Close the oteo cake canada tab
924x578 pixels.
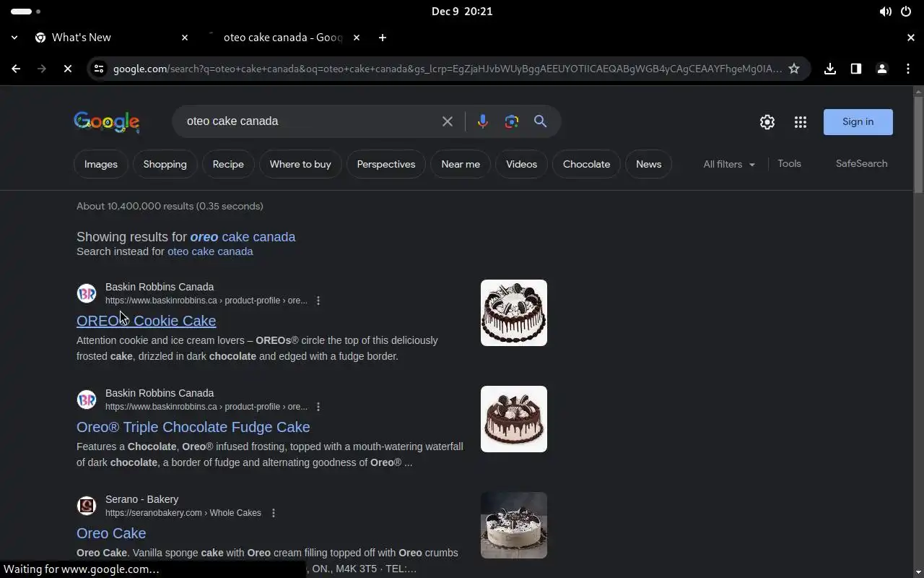point(356,38)
